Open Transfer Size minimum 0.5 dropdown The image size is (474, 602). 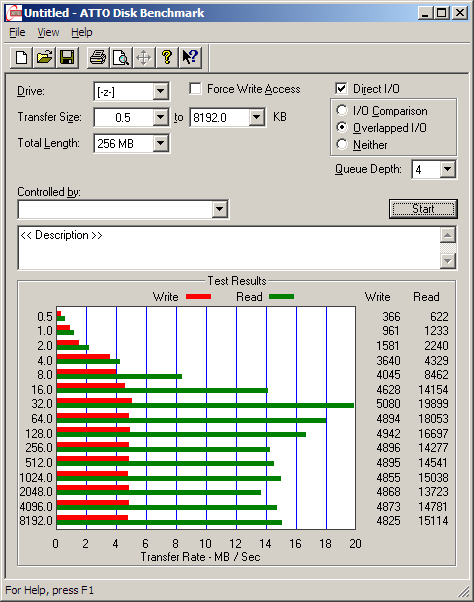[x=160, y=117]
